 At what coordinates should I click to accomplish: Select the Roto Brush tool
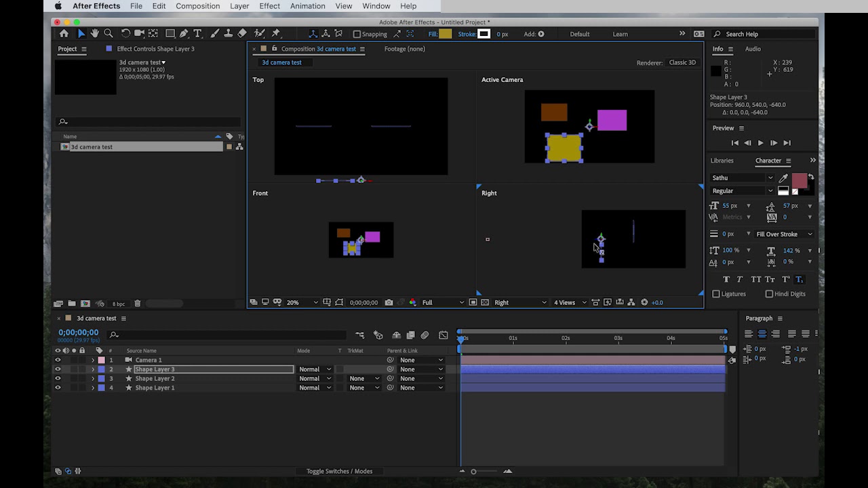click(259, 33)
